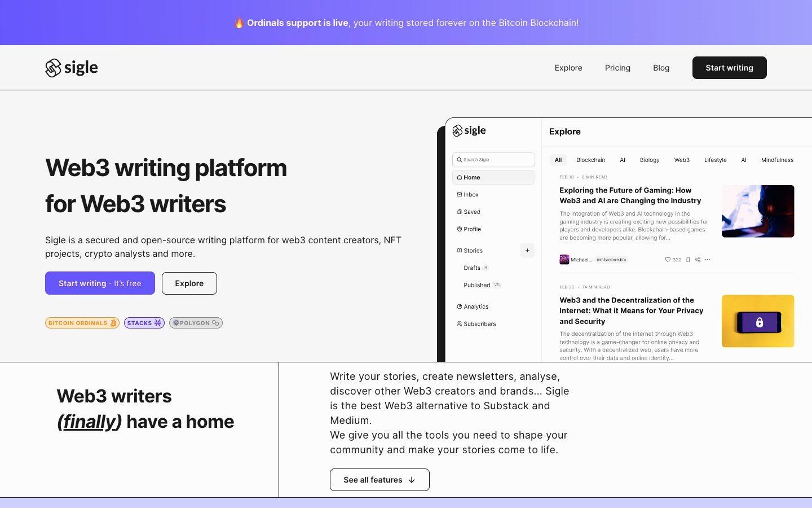Select the Biology category tab
Image resolution: width=812 pixels, height=508 pixels.
click(x=650, y=160)
